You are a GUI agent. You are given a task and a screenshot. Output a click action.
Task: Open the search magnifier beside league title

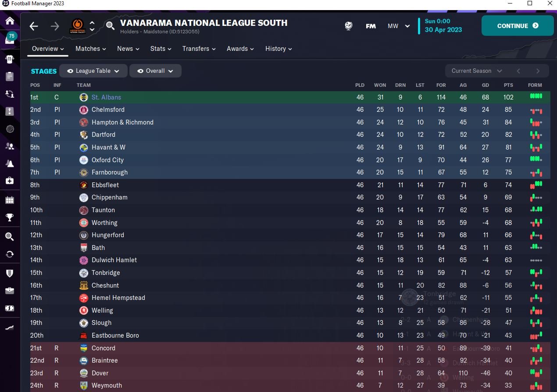tap(110, 26)
